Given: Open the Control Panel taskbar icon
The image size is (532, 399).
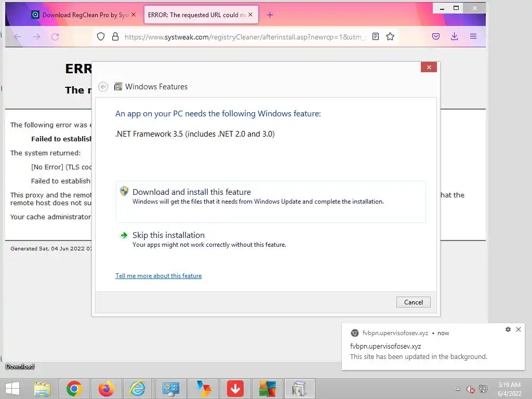Looking at the screenshot, I should [x=170, y=389].
